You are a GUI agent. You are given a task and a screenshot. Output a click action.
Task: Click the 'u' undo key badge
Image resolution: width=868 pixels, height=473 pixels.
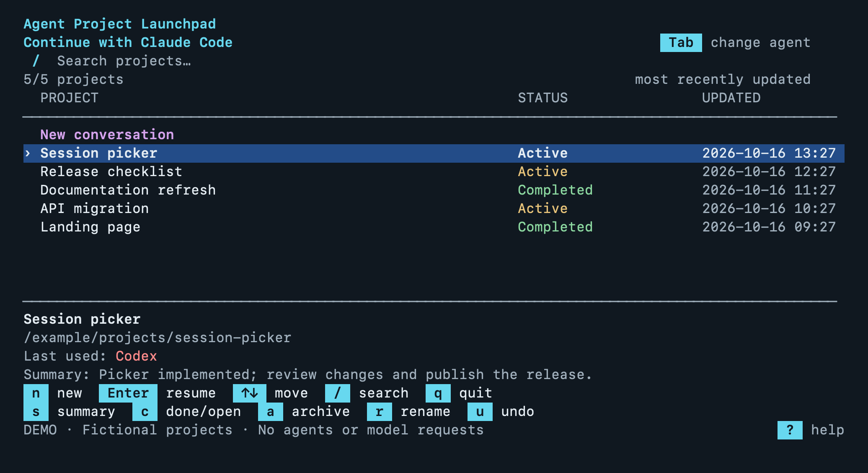point(480,412)
